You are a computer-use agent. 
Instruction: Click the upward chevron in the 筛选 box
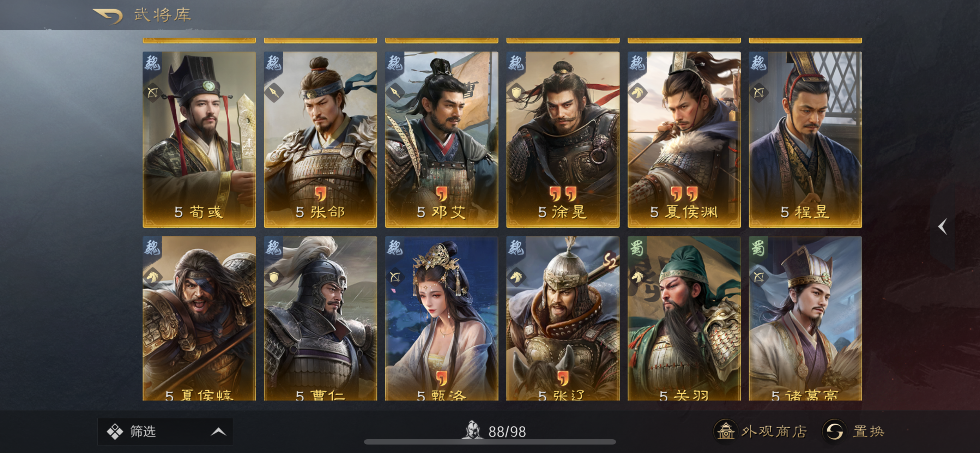218,431
